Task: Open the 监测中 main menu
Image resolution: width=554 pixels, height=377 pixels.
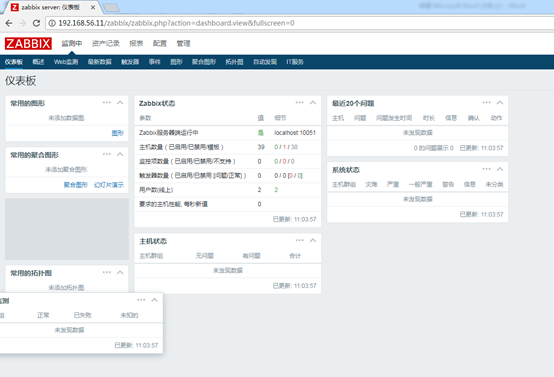Action: [72, 43]
